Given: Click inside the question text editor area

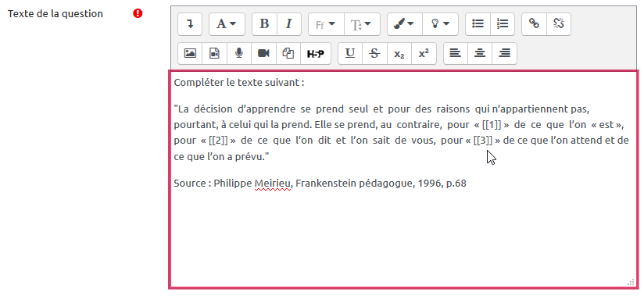Looking at the screenshot, I should [404, 180].
